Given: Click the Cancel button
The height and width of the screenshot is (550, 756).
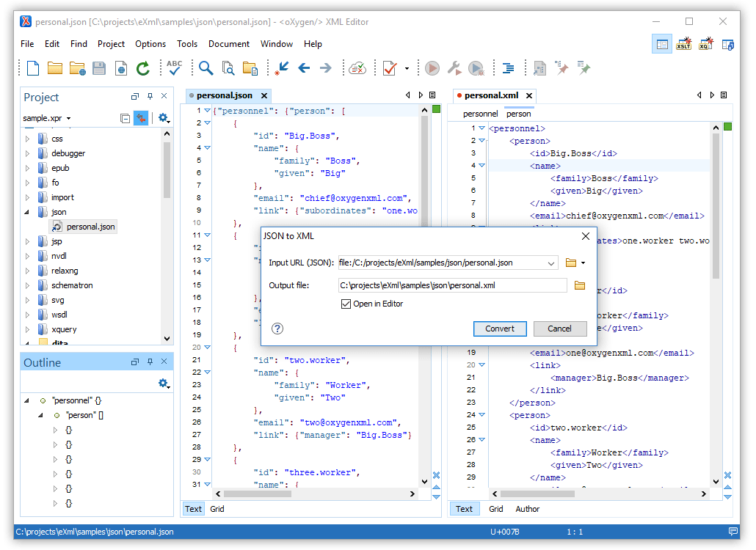Looking at the screenshot, I should pos(560,329).
